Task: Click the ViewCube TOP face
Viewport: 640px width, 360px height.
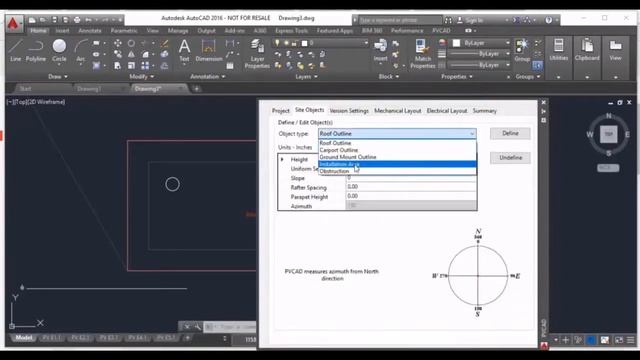Action: click(609, 134)
